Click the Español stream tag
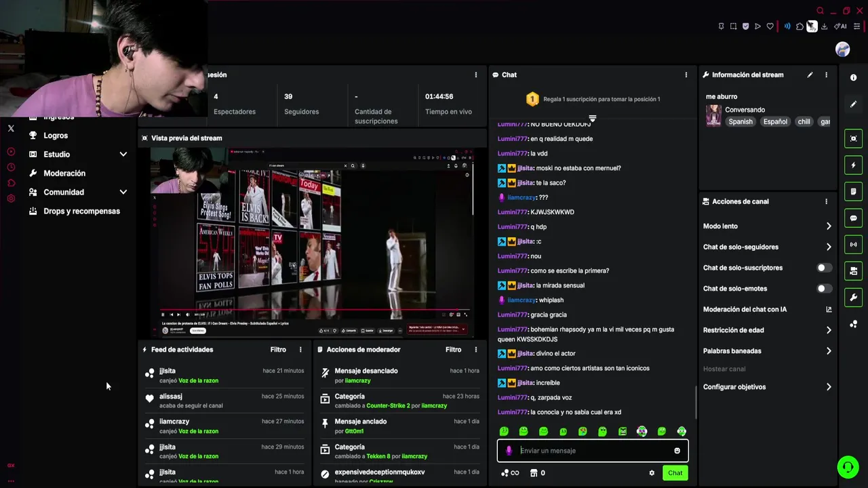Viewport: 868px width, 488px height. click(x=775, y=122)
